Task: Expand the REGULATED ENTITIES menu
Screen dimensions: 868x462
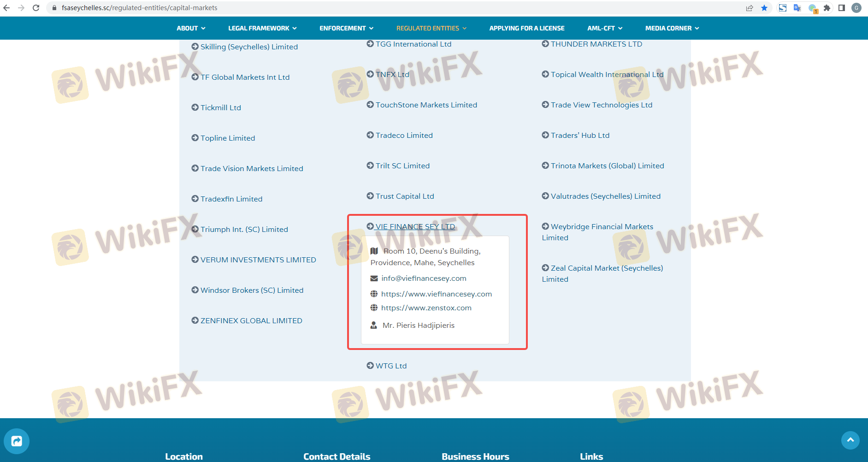Action: (431, 28)
